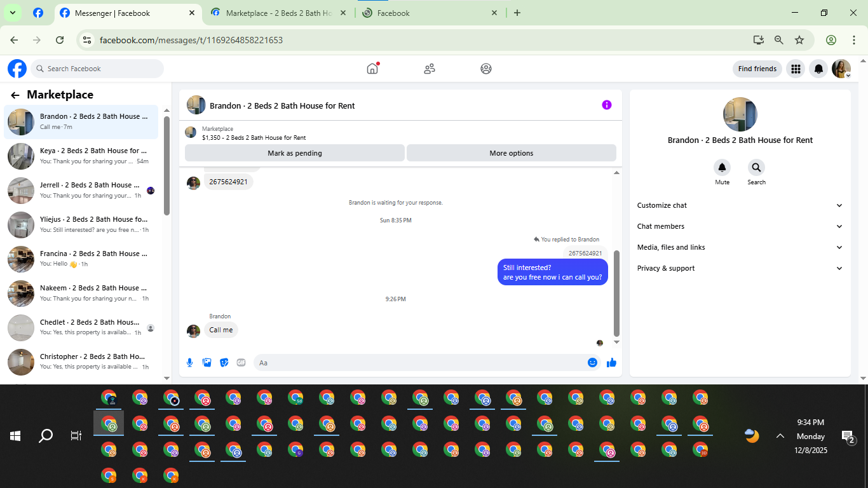Open the browser zoom magnifier icon
This screenshot has width=868, height=488.
click(778, 40)
